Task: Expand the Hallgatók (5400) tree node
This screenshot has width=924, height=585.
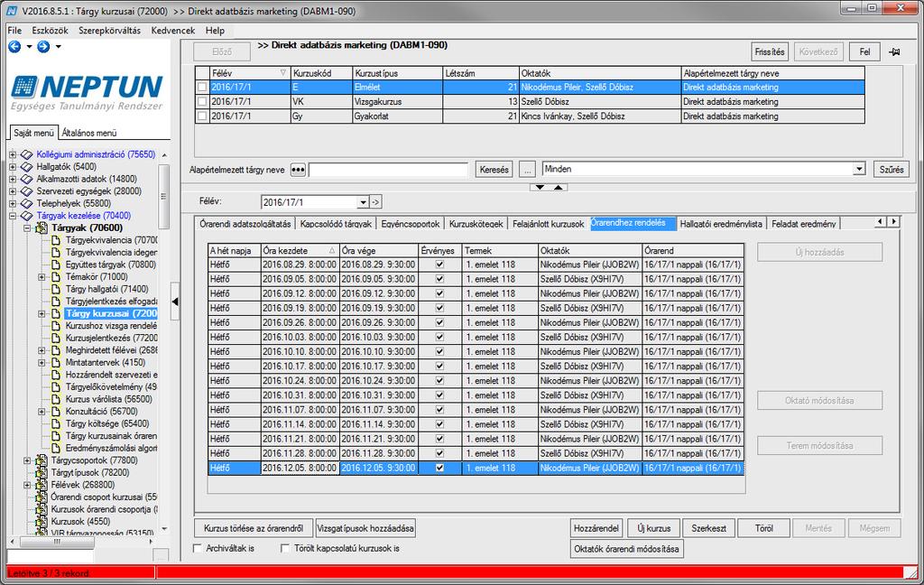Action: (x=13, y=167)
